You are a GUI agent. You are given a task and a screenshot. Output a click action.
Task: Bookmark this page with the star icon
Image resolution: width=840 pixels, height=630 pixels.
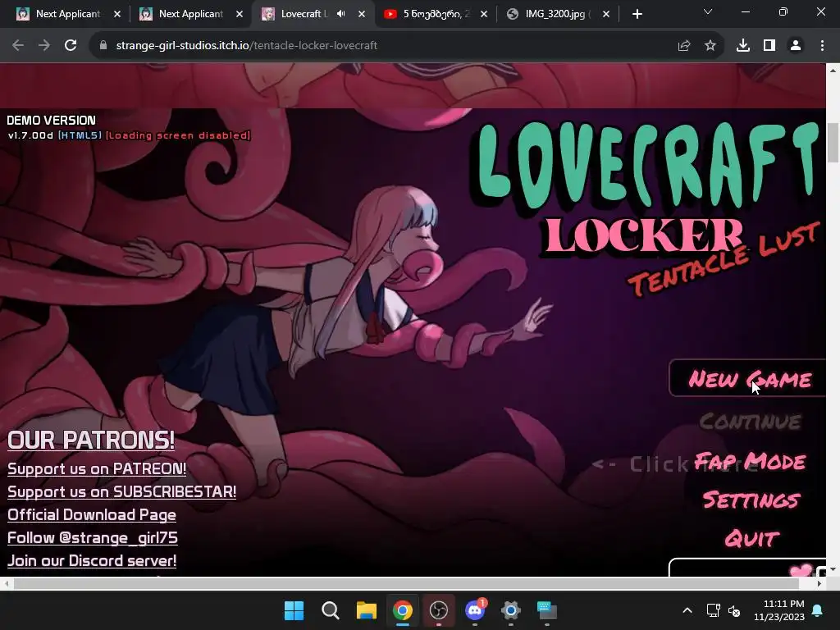(710, 46)
